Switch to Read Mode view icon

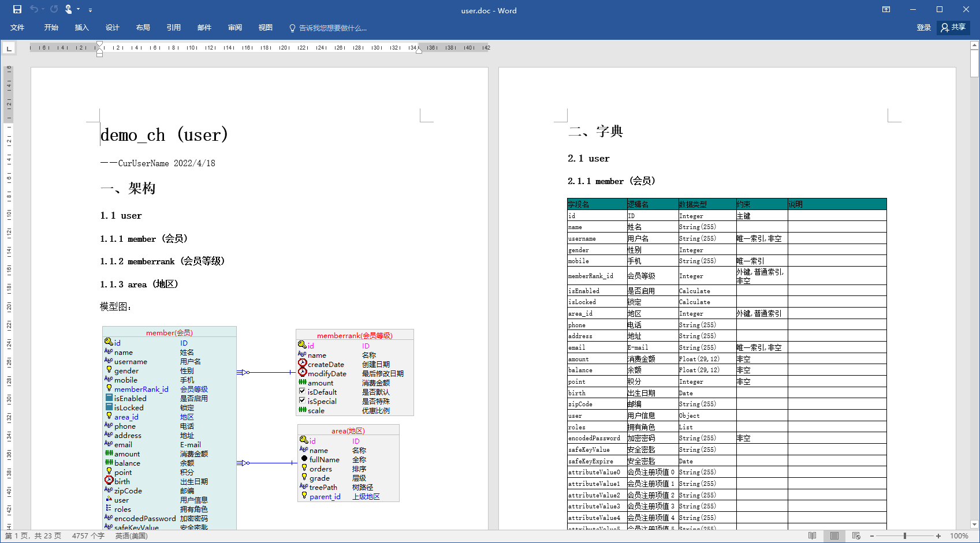coord(813,536)
